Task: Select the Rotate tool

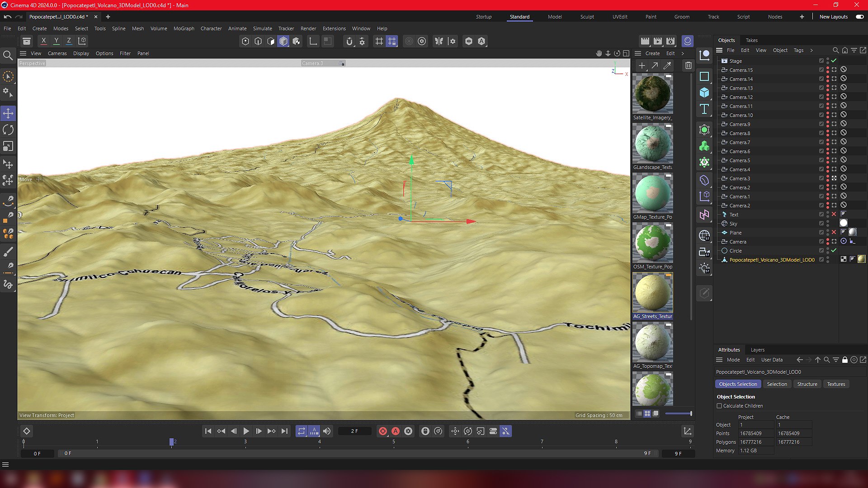Action: coord(8,130)
